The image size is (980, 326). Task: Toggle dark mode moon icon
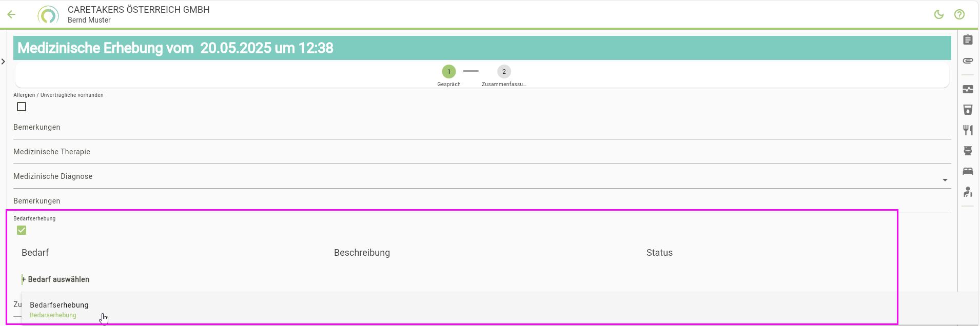[939, 14]
